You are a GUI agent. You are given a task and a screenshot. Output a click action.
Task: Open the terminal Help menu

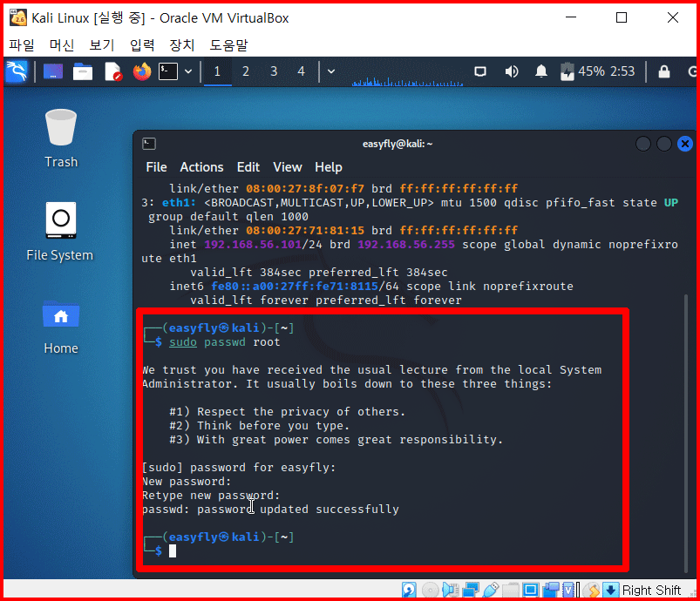coord(329,167)
